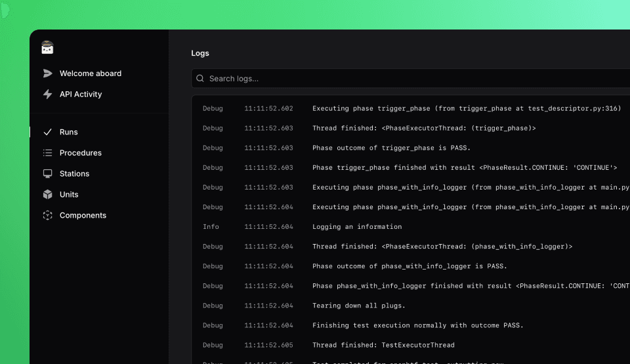Click timestamp 11:11:52.602
The height and width of the screenshot is (364, 630).
(x=269, y=108)
